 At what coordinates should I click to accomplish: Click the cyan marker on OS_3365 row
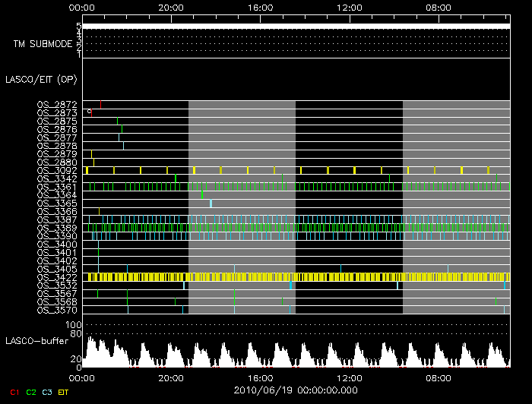[x=211, y=204]
